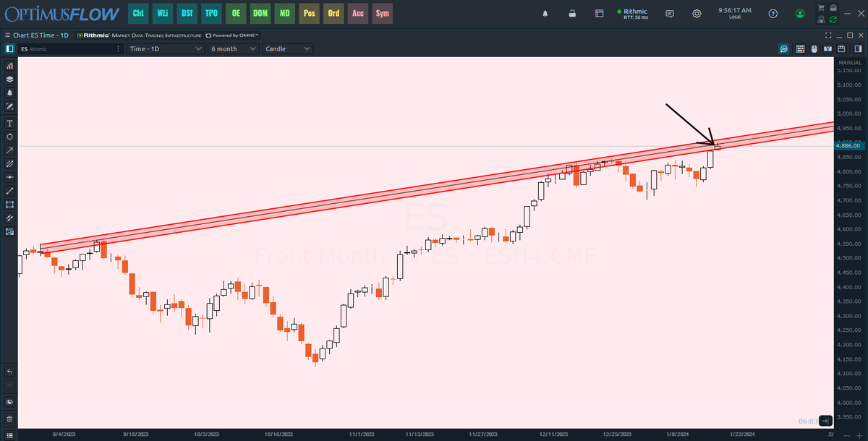Toggle the workspace lock icon
The image size is (868, 441).
573,12
